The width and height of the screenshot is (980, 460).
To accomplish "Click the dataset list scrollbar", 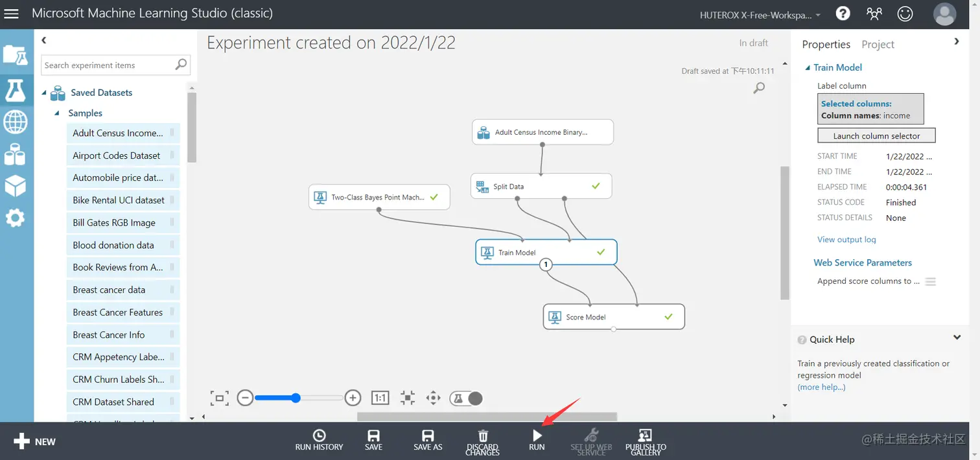I will click(x=192, y=128).
